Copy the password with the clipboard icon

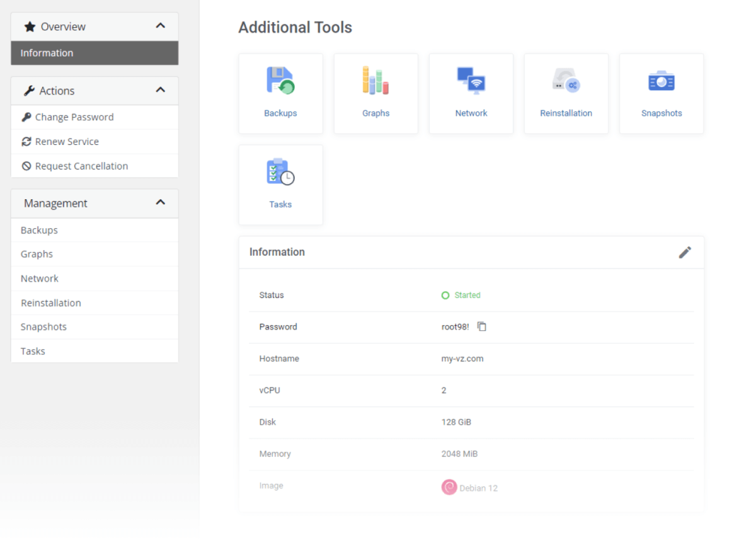pyautogui.click(x=482, y=326)
